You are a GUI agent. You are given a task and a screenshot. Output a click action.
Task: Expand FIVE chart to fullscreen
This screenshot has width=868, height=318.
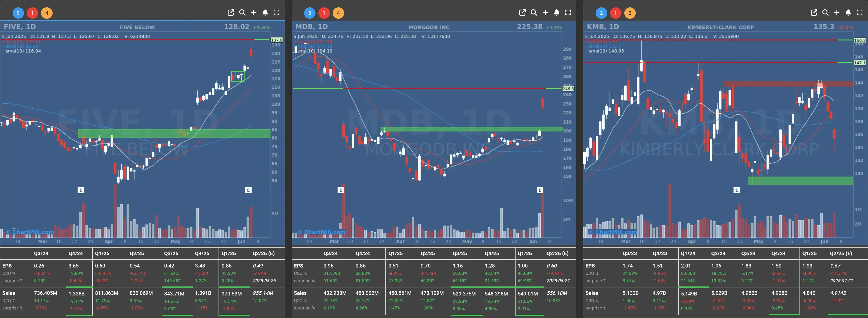coord(277,13)
